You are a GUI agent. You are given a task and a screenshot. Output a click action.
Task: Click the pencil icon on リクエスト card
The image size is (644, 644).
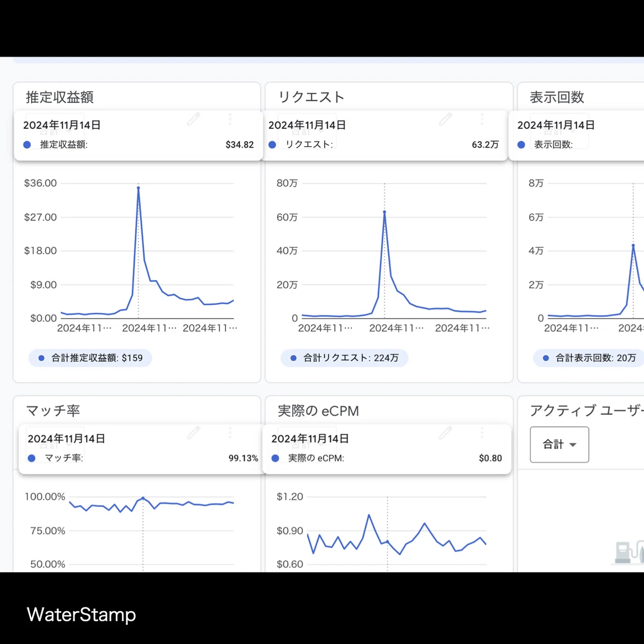[x=445, y=119]
